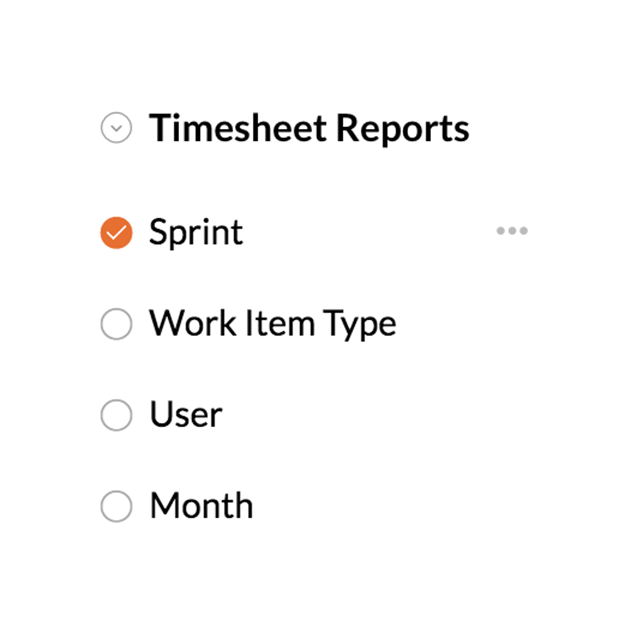Select the Work Item Type radio circle
This screenshot has height=636, width=636.
coord(116,324)
